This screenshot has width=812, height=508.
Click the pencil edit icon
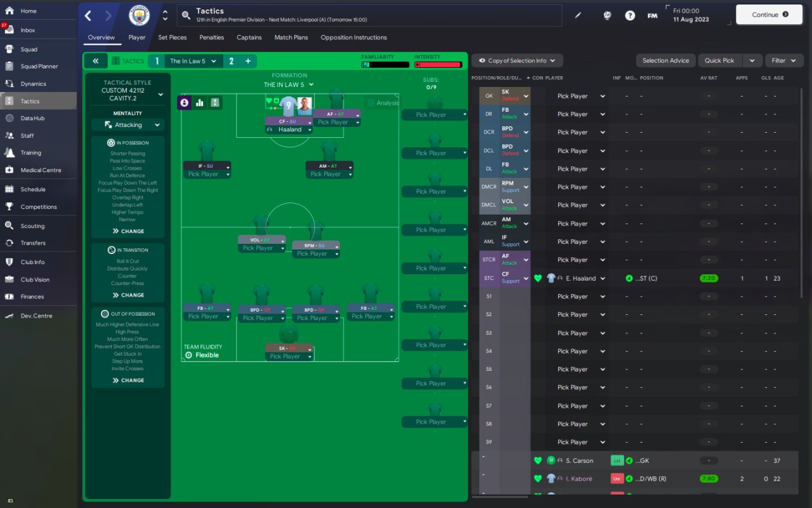[578, 15]
